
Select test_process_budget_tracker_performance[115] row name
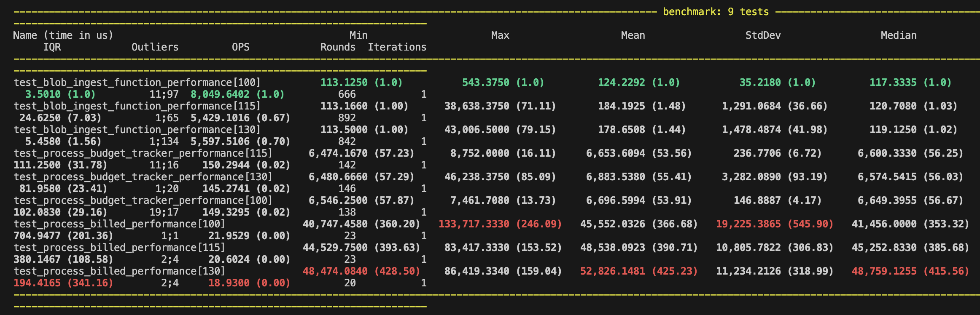(x=143, y=153)
